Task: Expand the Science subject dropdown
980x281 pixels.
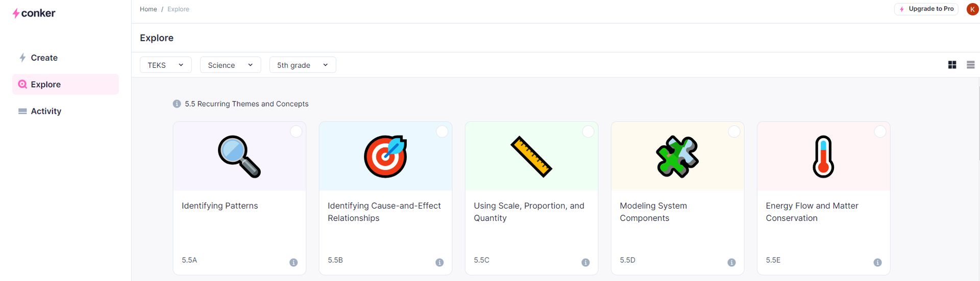Action: point(230,65)
